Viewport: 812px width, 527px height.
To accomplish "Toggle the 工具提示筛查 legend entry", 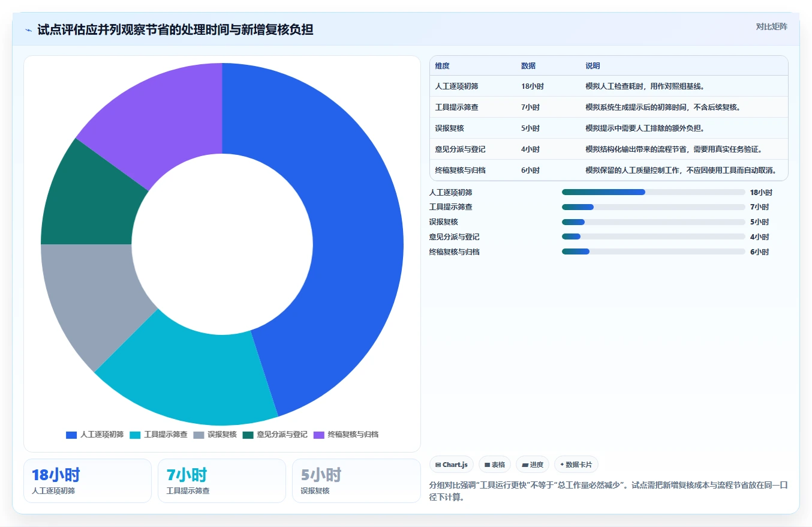I will (x=158, y=435).
